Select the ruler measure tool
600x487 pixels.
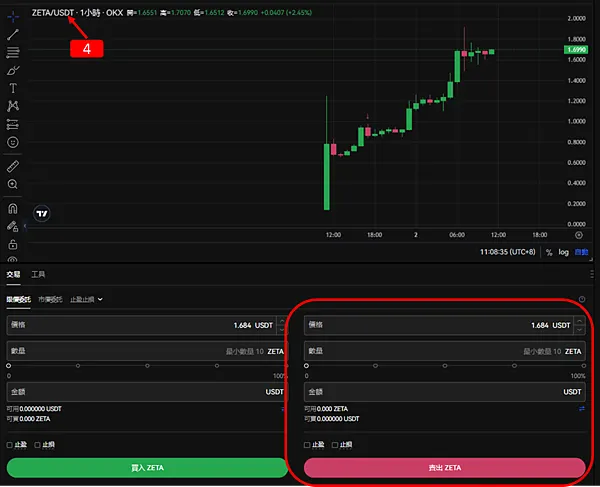pyautogui.click(x=13, y=166)
